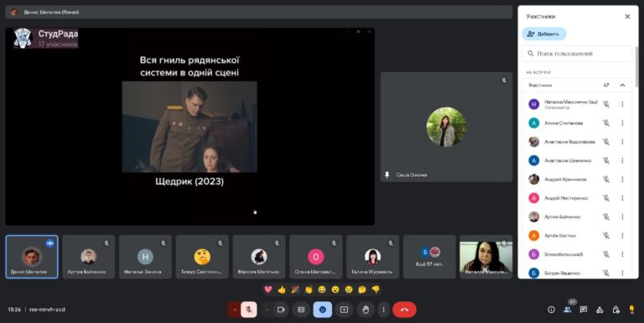The height and width of the screenshot is (323, 644).
Task: Toggle closed captions
Action: tap(301, 310)
